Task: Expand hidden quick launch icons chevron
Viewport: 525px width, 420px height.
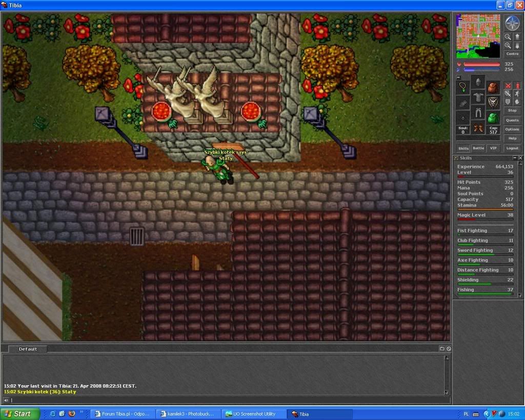Action: 81,412
